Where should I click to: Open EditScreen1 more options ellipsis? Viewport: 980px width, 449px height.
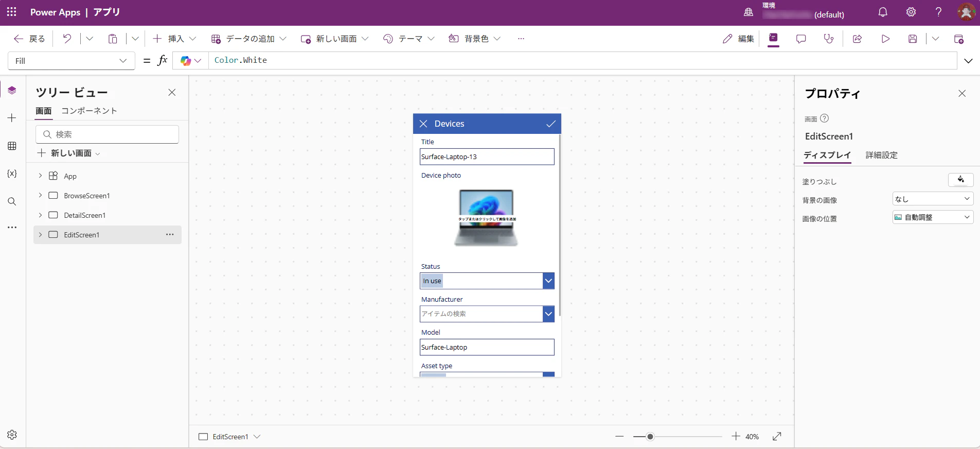(x=170, y=235)
